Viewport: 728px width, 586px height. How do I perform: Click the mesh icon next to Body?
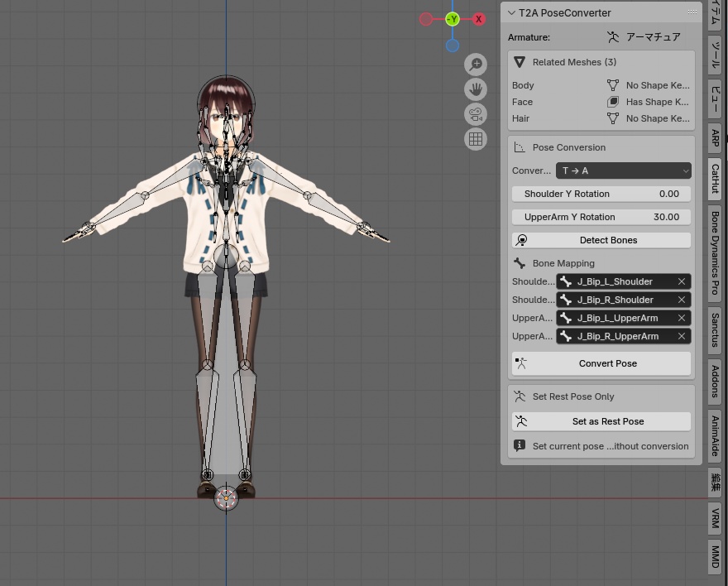614,84
